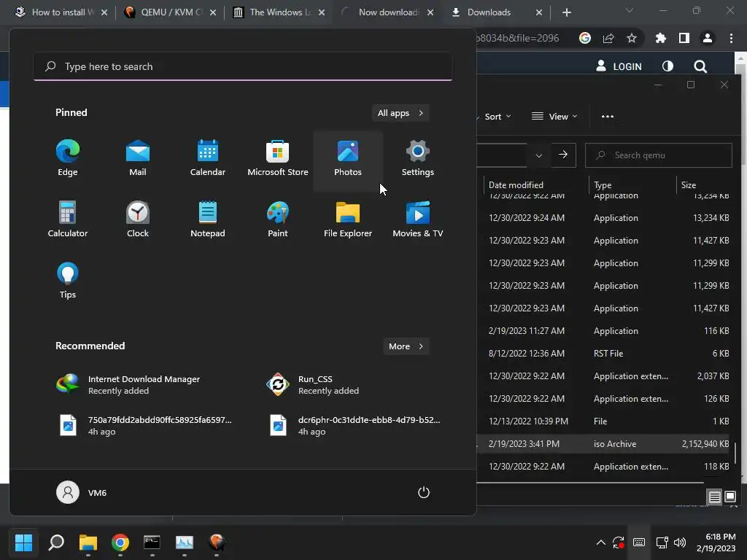Share this page from address bar
Viewport: 747px width, 560px height.
(608, 38)
